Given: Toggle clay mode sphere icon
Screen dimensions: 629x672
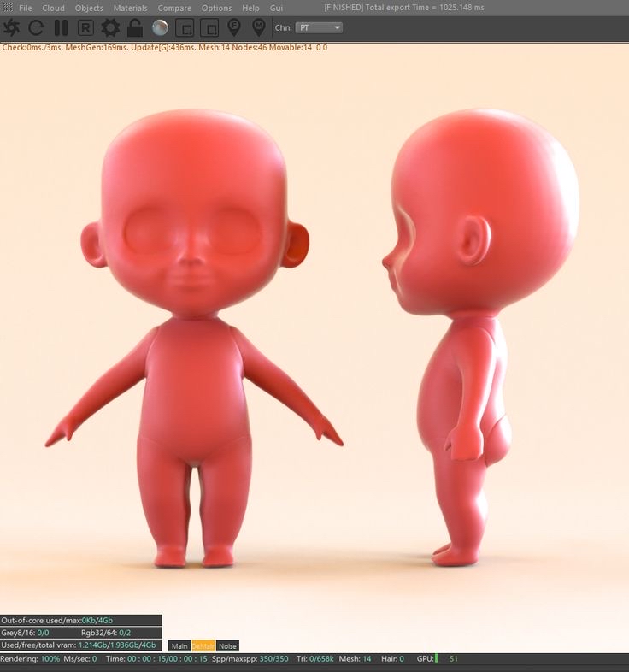Looking at the screenshot, I should (161, 28).
